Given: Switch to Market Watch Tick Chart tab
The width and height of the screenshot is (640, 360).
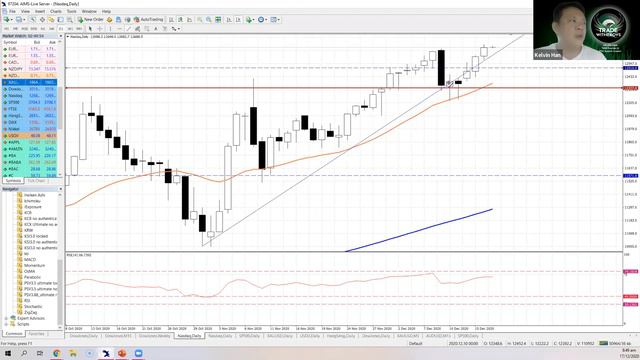Looking at the screenshot, I should click(37, 180).
